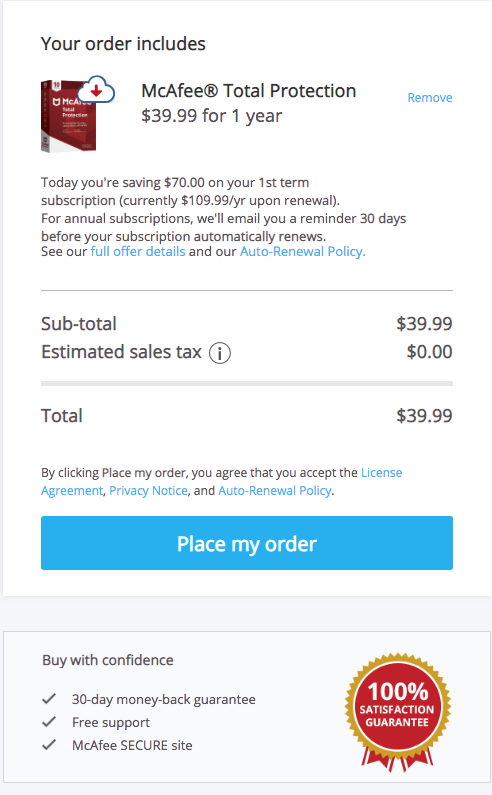
Task: Click checkmark beside Free support
Action: (x=49, y=722)
